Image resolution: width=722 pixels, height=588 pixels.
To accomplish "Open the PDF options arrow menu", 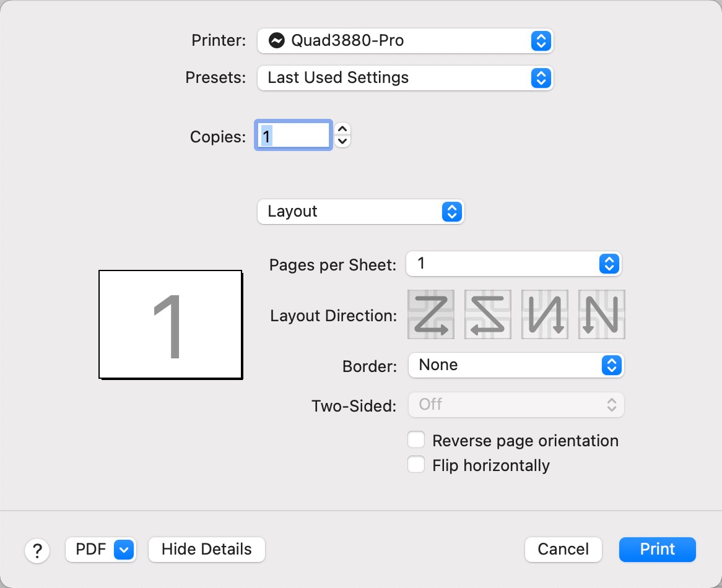I will tap(124, 549).
